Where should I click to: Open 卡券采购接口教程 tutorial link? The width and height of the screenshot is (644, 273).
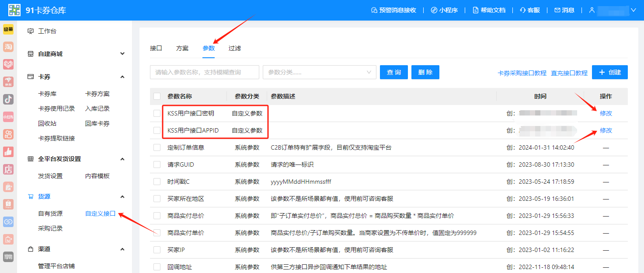tap(522, 73)
